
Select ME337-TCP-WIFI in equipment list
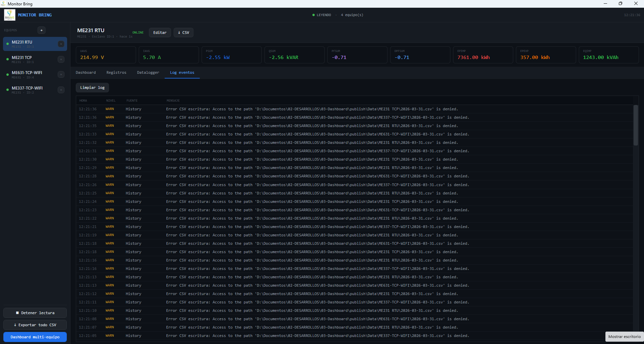click(x=30, y=90)
